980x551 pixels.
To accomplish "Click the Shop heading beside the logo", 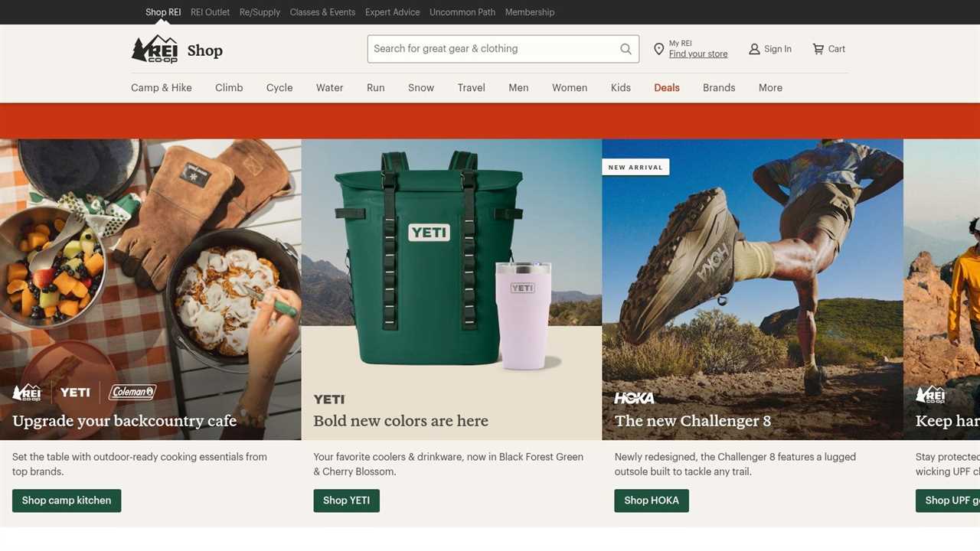I will pos(205,51).
